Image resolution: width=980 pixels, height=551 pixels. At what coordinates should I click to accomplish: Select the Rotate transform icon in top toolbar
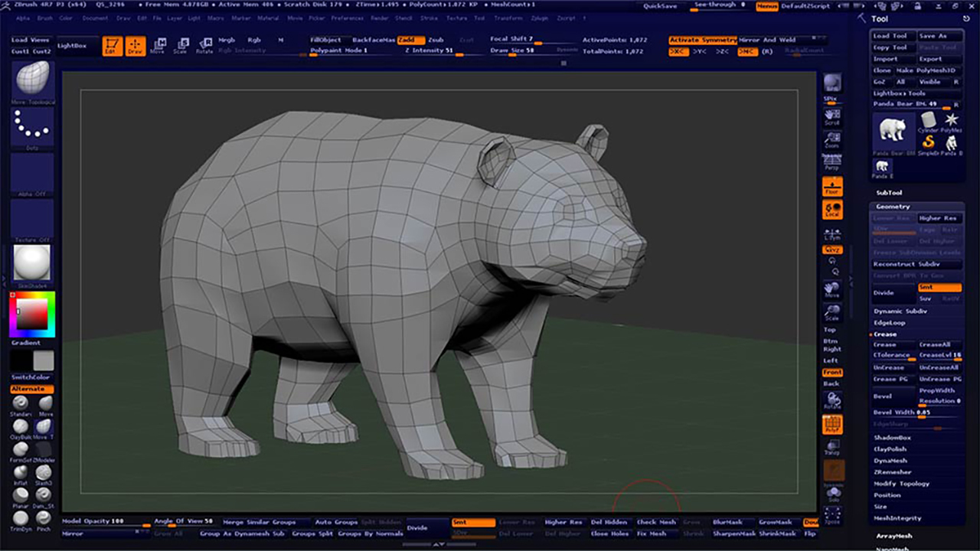(204, 46)
